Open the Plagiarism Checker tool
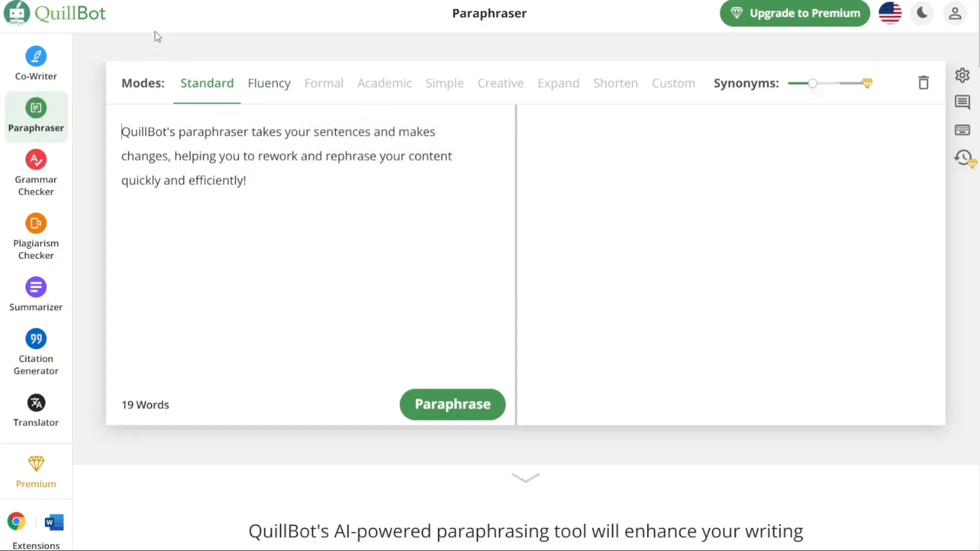Viewport: 980px width, 551px height. coord(36,237)
